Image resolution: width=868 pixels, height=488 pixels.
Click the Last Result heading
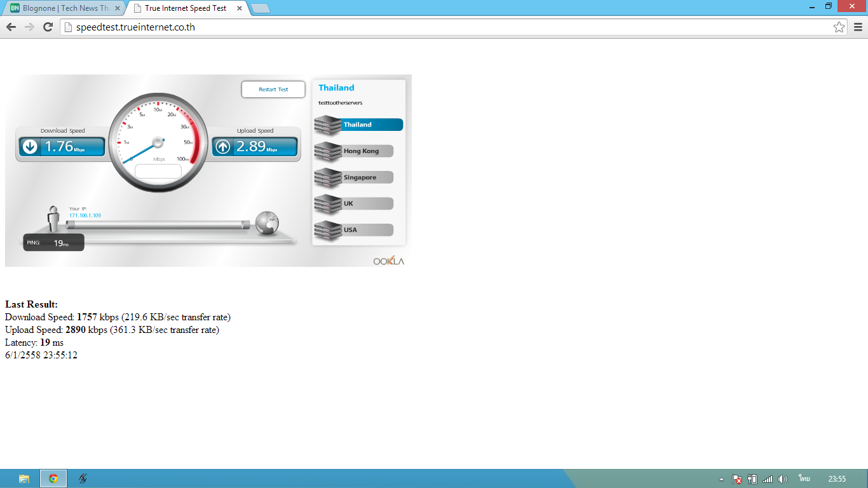coord(31,304)
